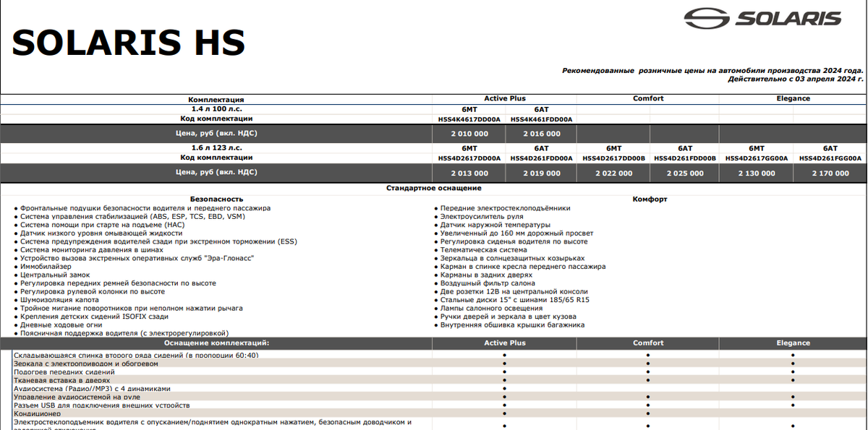The width and height of the screenshot is (868, 430).
Task: Click 'Elegance' header in the equipment table
Action: point(793,343)
